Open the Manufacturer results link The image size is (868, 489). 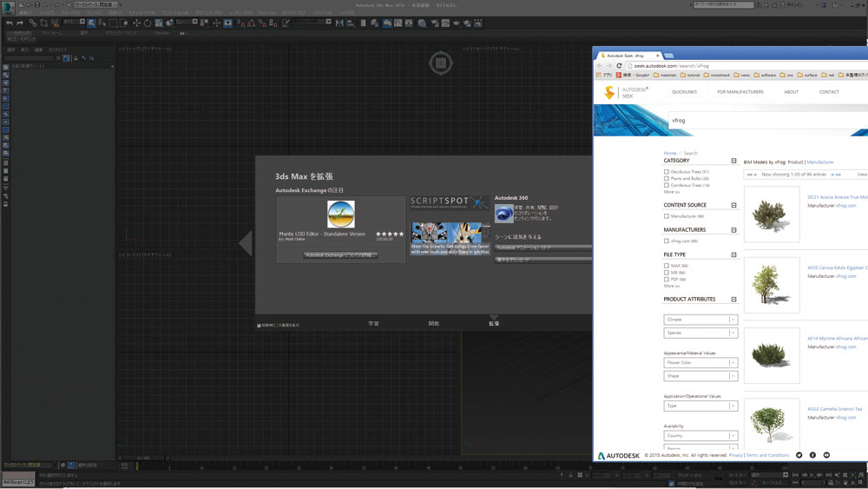[x=820, y=162]
